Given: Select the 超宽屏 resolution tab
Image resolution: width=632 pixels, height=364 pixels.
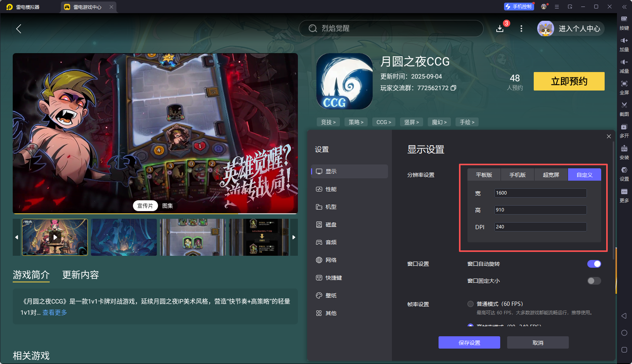Looking at the screenshot, I should 551,174.
